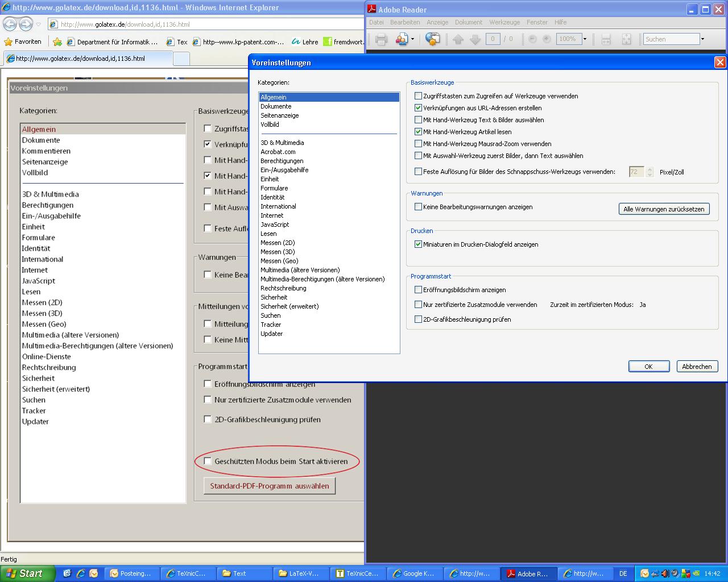Switch to the Google taskbar button
The height and width of the screenshot is (582, 728).
pyautogui.click(x=415, y=573)
